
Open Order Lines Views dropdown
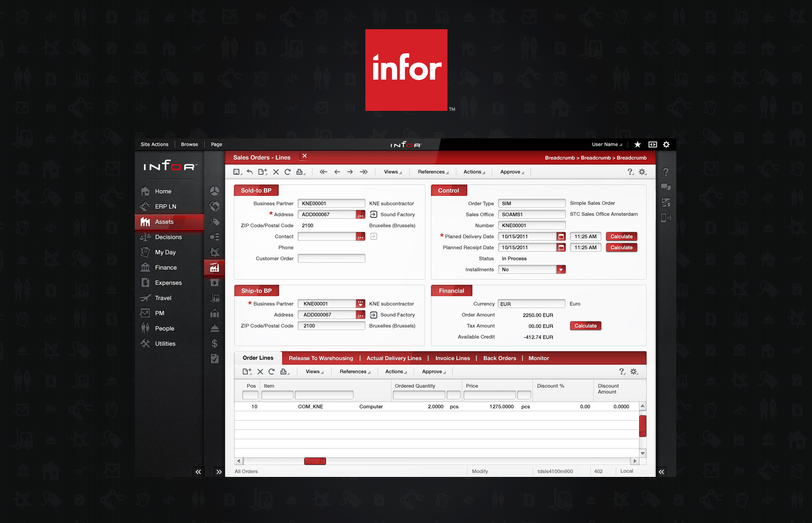pos(315,372)
